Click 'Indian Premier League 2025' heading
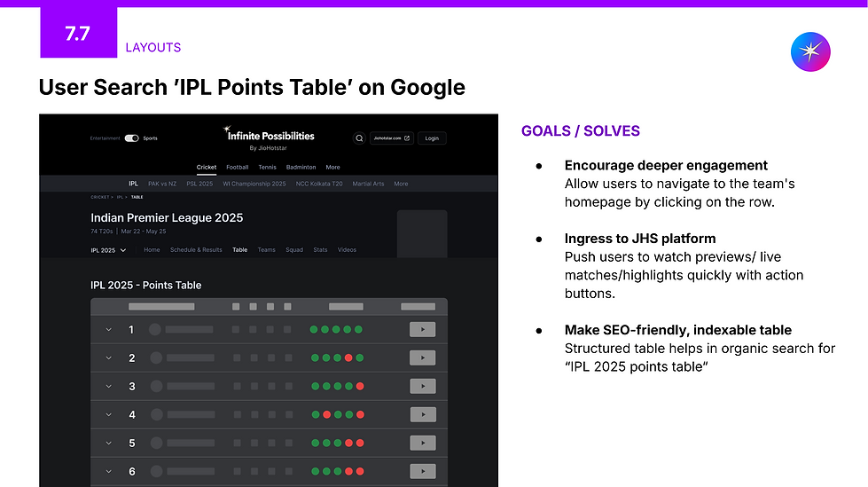The height and width of the screenshot is (487, 868). [167, 217]
